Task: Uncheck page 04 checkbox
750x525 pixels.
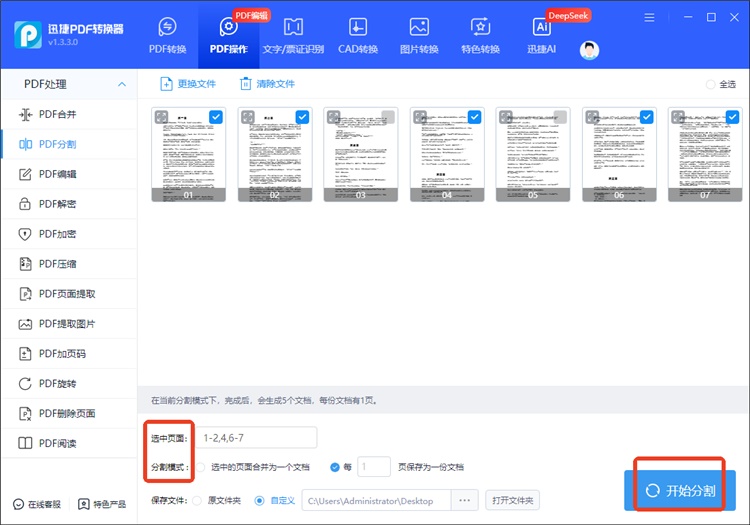Action: 474,117
